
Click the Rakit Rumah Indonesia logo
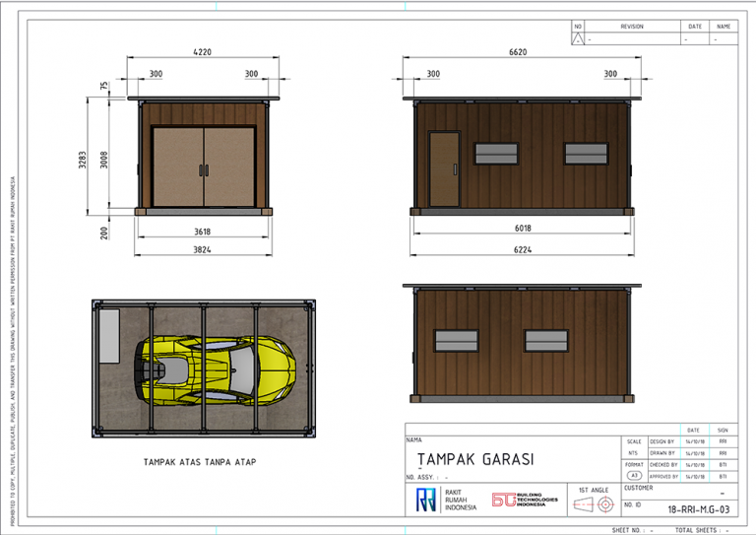click(425, 501)
